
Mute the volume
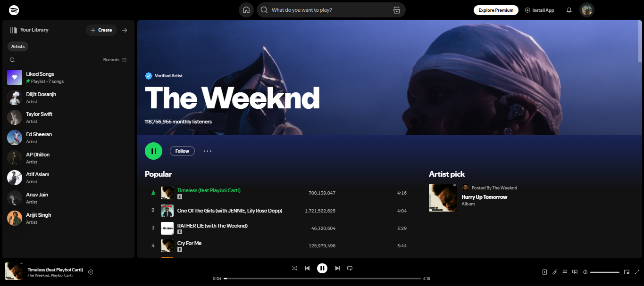585,272
